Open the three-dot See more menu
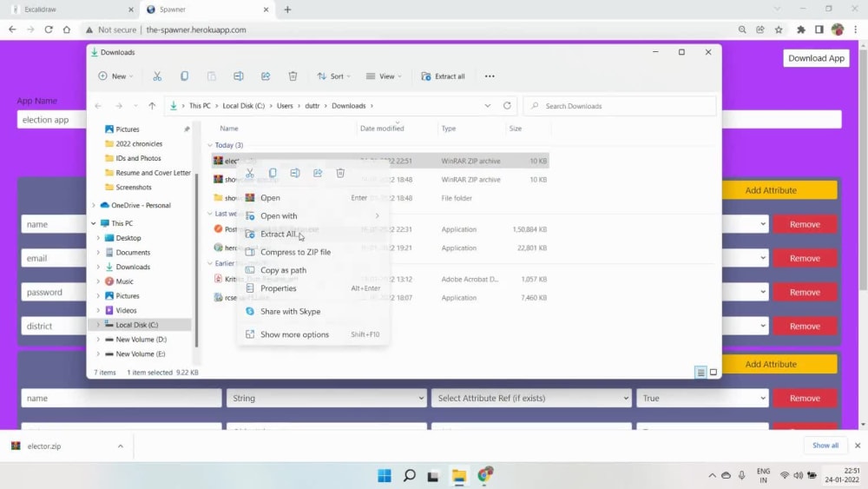Screen dimensions: 868x489 pos(490,76)
